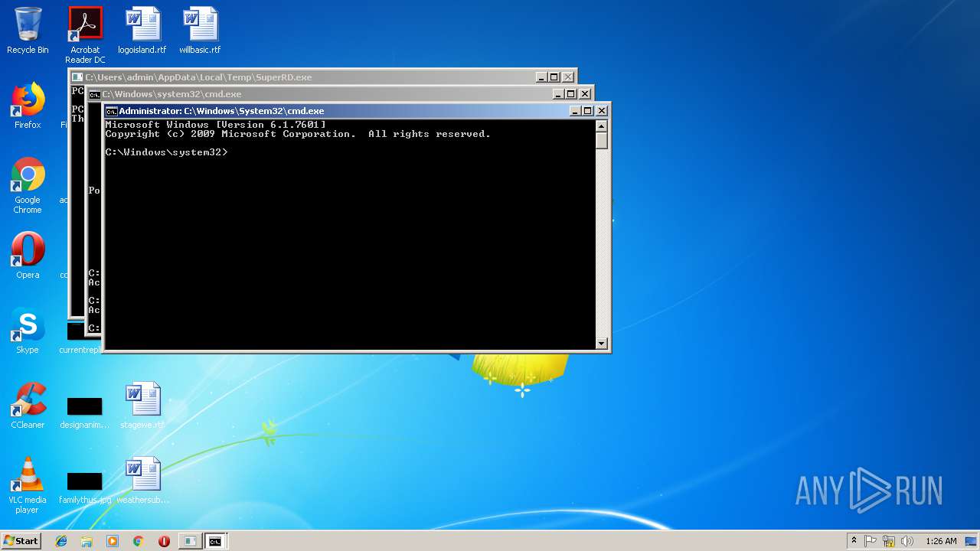Launch CCleaner from the desktop
980x551 pixels.
tap(28, 406)
